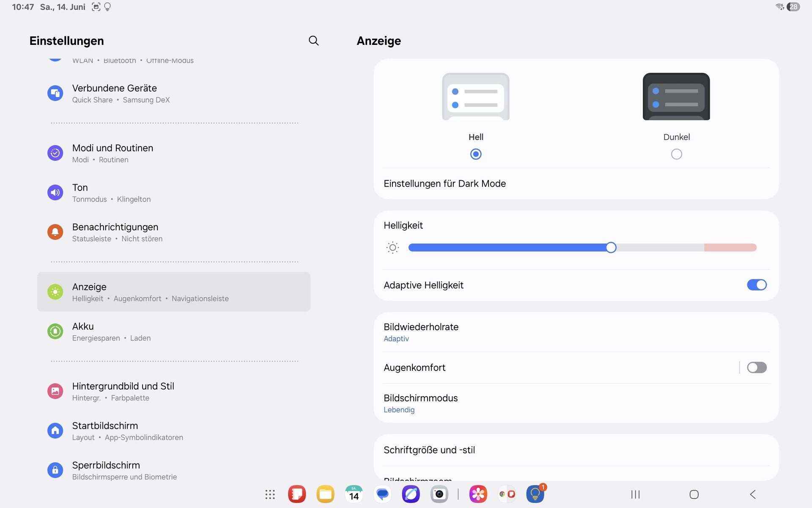The image size is (812, 508).
Task: Launch the calendar app showing 14
Action: [x=354, y=494]
